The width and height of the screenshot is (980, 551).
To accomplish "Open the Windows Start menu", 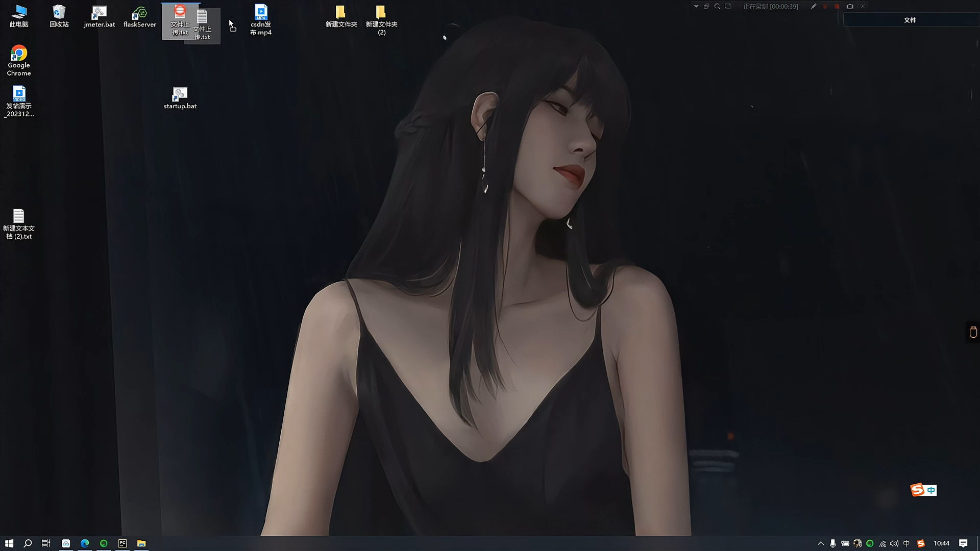I will point(9,543).
